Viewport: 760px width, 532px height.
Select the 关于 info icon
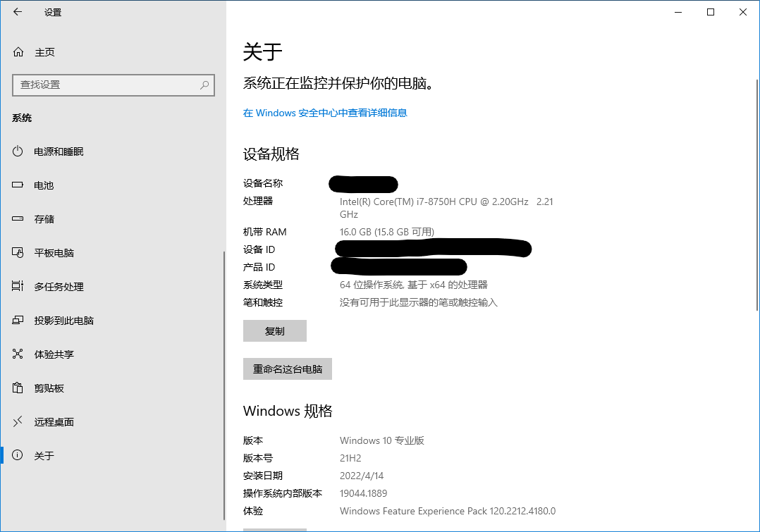pyautogui.click(x=18, y=455)
